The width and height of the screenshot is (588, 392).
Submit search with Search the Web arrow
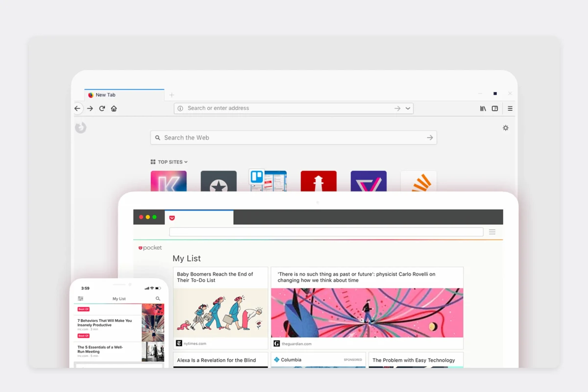[x=430, y=138]
